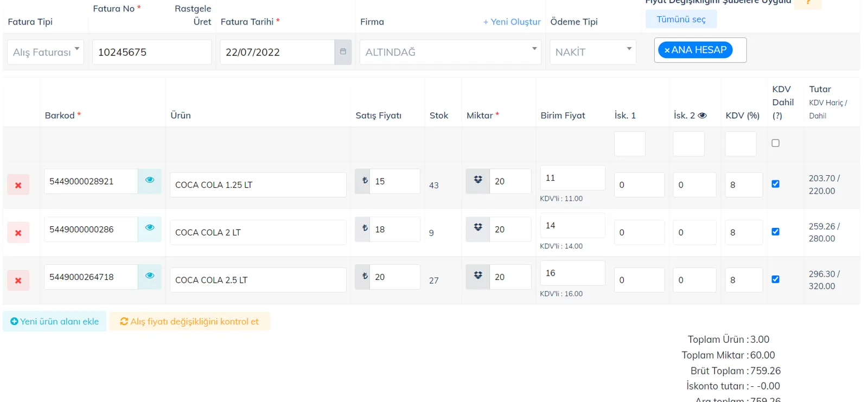Click Tümünü seç button
Image resolution: width=868 pixels, height=402 pixels.
[681, 20]
